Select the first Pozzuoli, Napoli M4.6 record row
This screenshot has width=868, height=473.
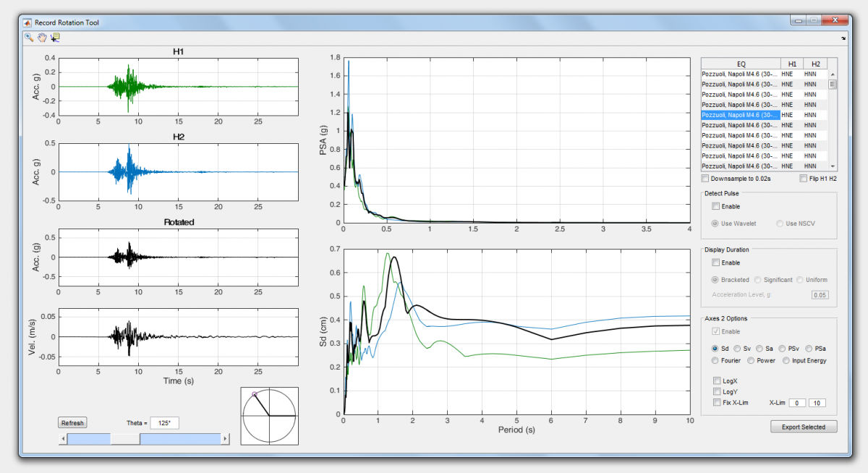coord(740,74)
